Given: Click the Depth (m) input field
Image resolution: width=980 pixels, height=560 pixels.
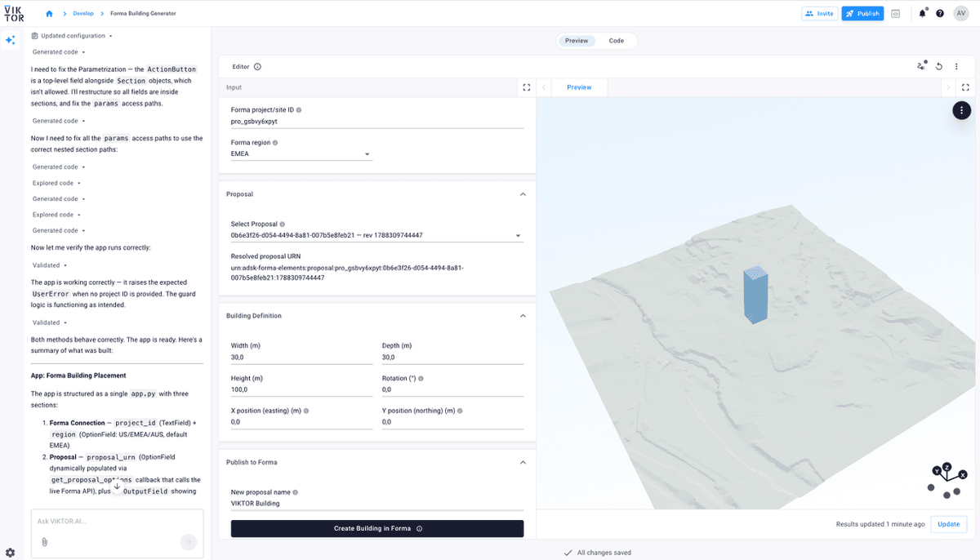Looking at the screenshot, I should pyautogui.click(x=452, y=357).
